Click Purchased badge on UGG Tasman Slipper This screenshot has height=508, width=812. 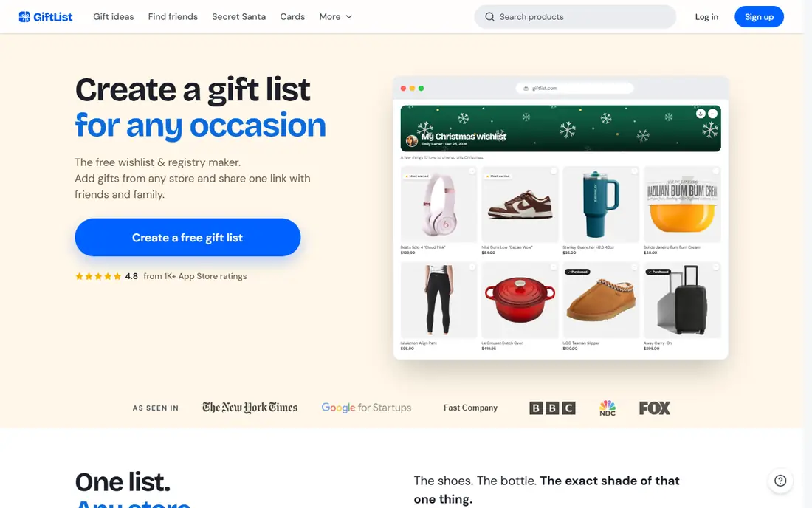click(577, 271)
